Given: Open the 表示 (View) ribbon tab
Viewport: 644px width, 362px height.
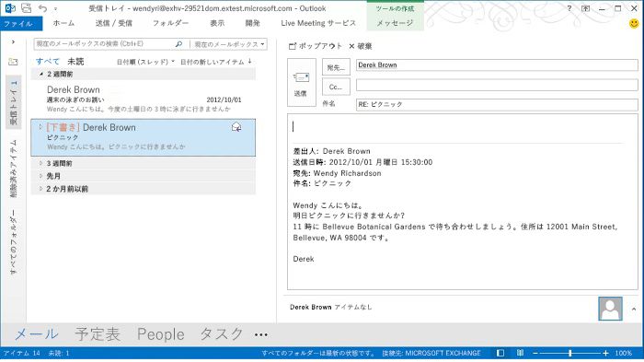Looking at the screenshot, I should [x=217, y=23].
